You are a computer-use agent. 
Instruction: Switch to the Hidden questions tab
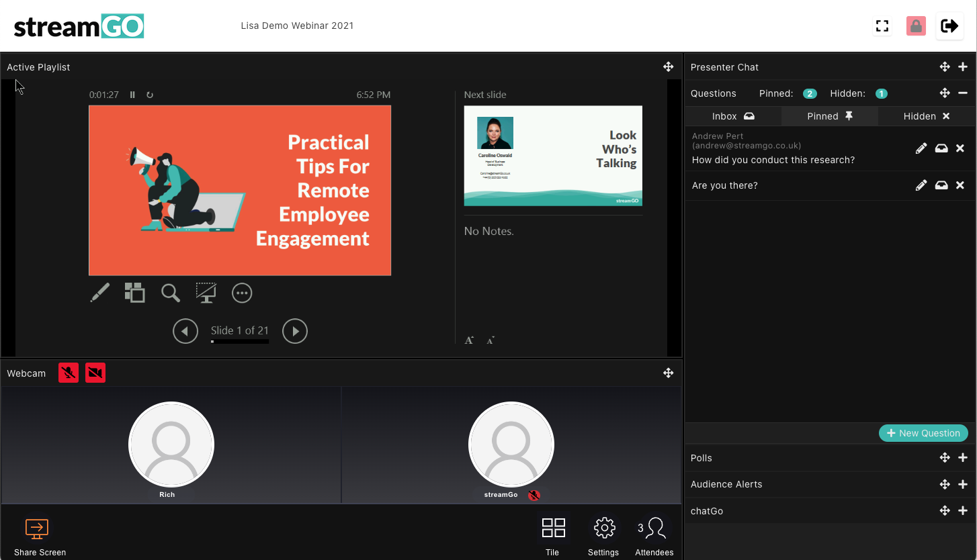tap(926, 115)
